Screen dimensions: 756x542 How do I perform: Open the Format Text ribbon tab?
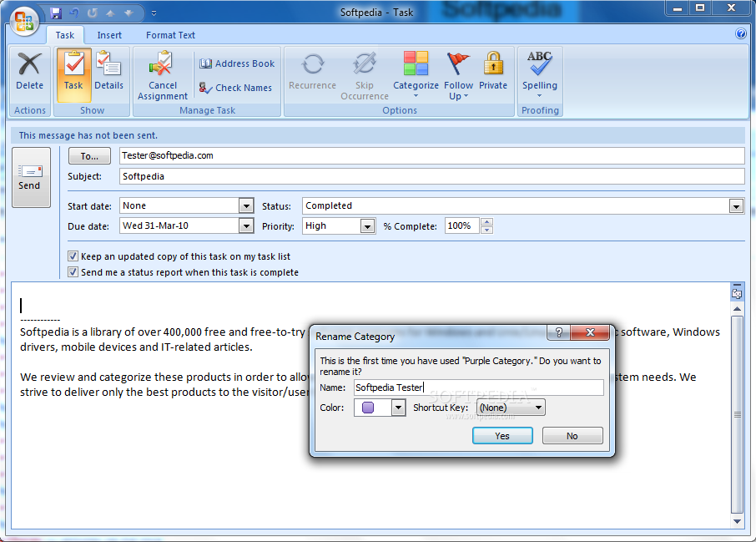pos(170,35)
